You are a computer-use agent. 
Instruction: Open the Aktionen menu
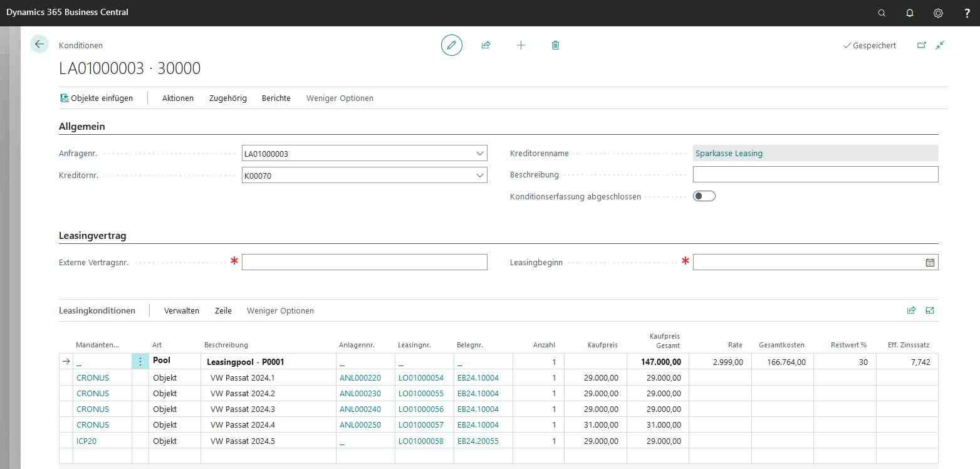point(178,98)
